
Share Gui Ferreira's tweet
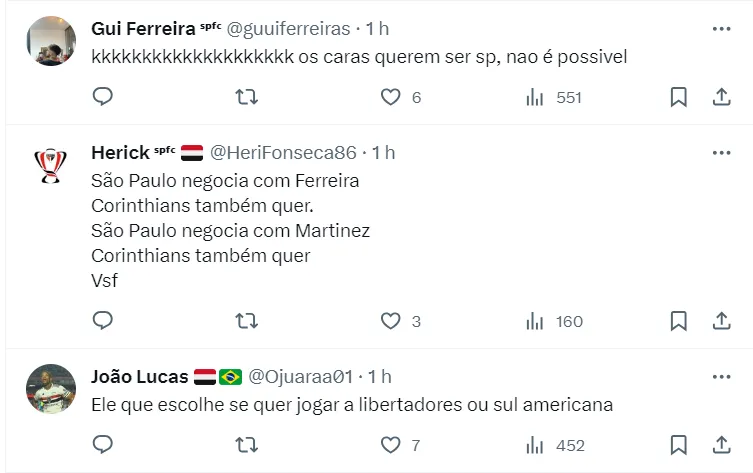pos(721,97)
